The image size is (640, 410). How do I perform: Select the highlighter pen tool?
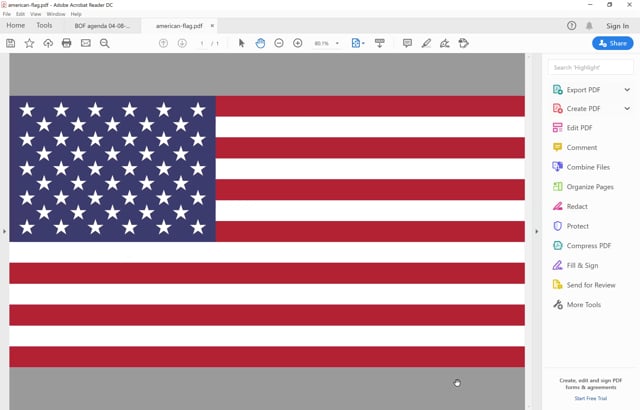pos(426,43)
